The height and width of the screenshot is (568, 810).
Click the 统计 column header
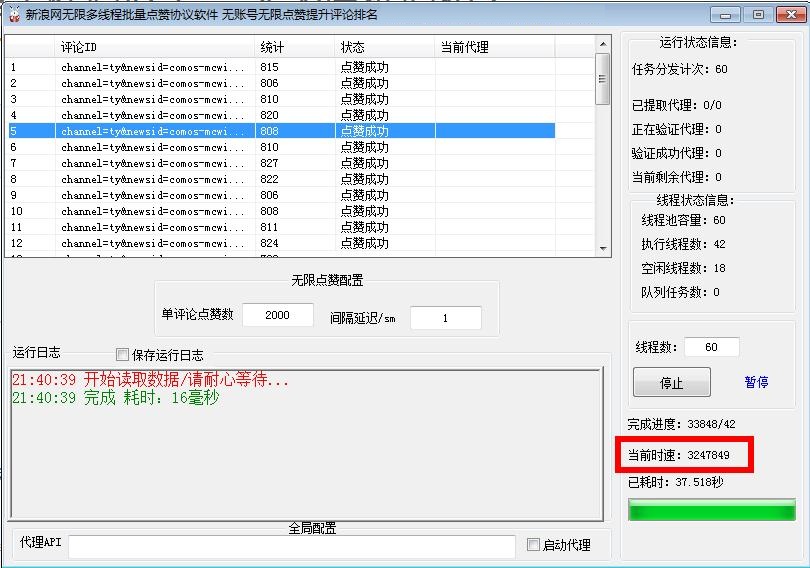coord(294,47)
